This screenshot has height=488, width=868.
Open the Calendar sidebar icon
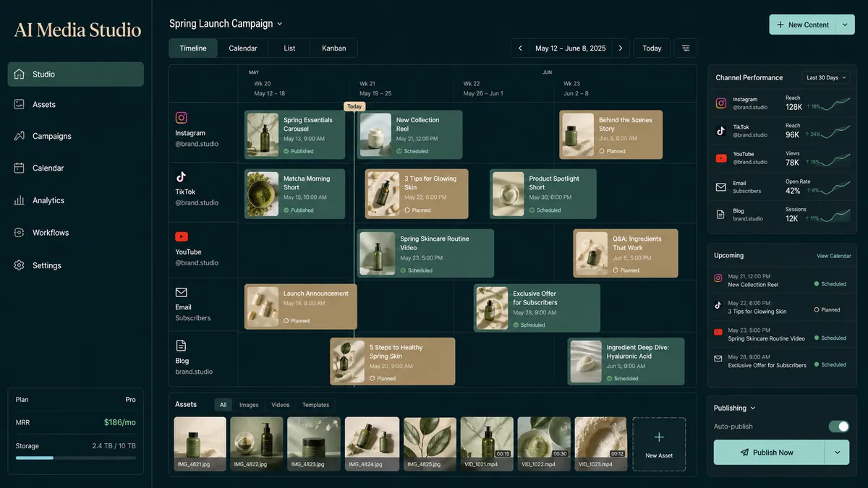click(20, 168)
